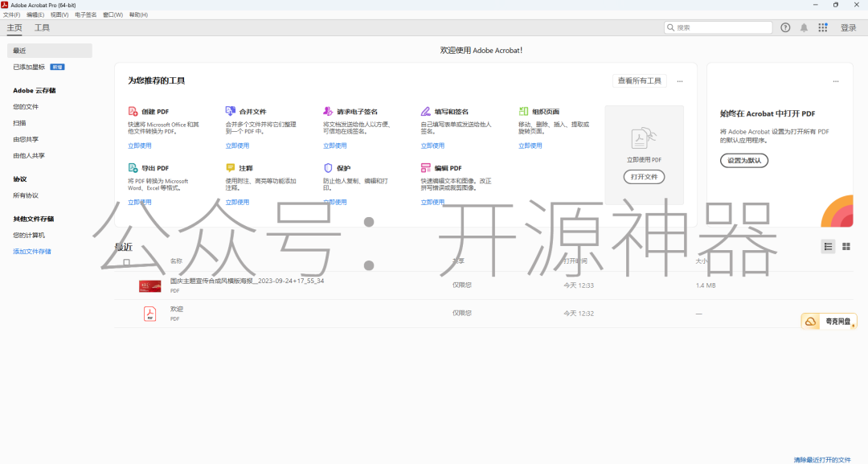This screenshot has height=464, width=868.
Task: Select the 保护 shield icon
Action: point(328,168)
